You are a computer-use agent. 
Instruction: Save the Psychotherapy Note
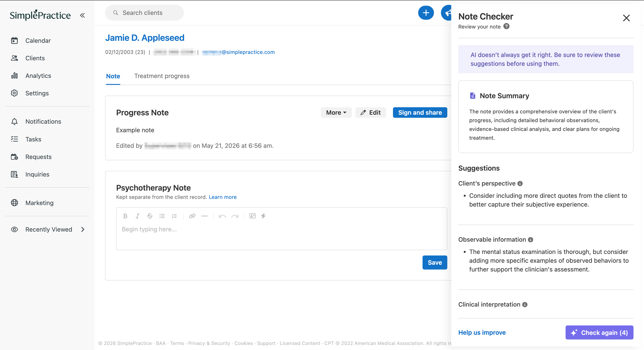point(435,262)
